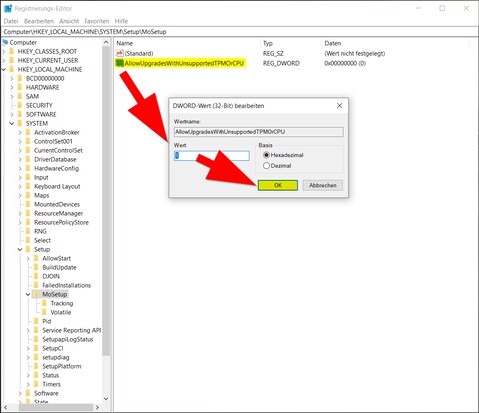Viewport: 479px width, 413px height.
Task: Open the Favoriten menu
Action: point(97,21)
